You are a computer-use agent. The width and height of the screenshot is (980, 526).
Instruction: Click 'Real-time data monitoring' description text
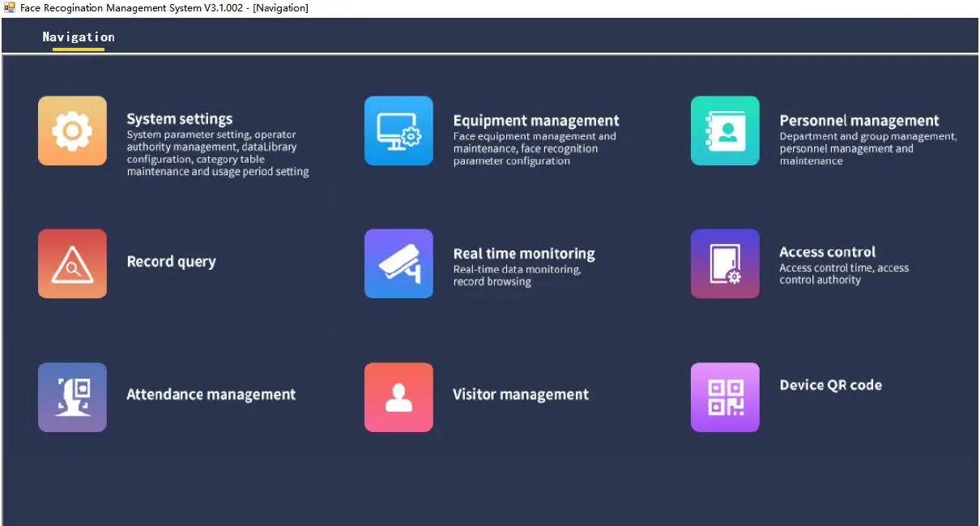[x=517, y=270]
